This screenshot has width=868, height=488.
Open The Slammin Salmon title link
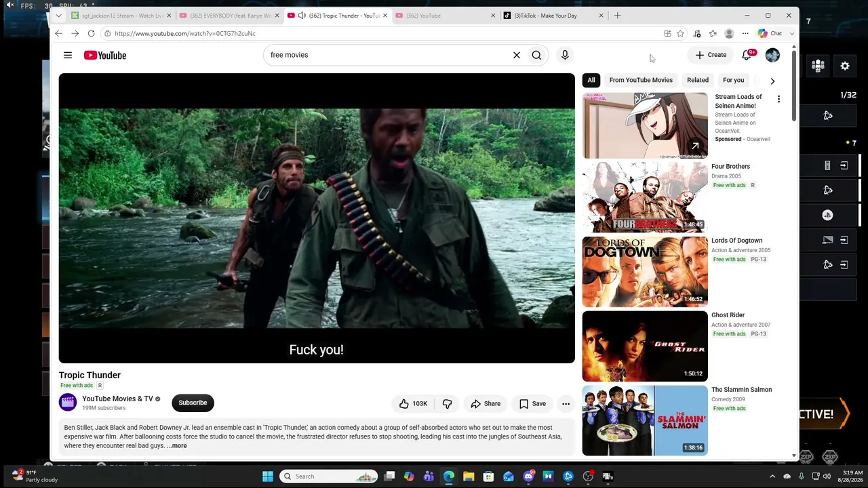click(741, 390)
